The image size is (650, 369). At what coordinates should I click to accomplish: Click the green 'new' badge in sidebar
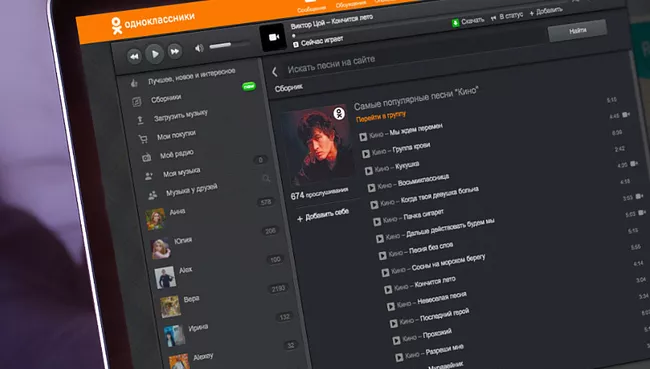point(249,86)
